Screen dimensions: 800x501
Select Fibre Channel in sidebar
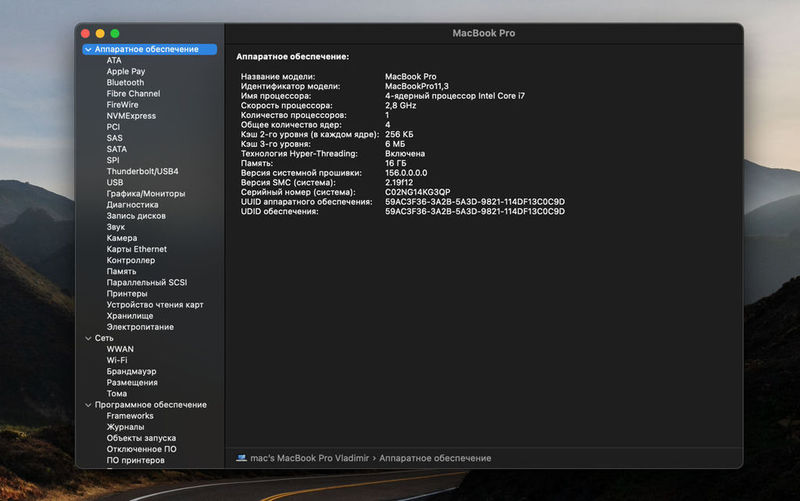pyautogui.click(x=133, y=94)
